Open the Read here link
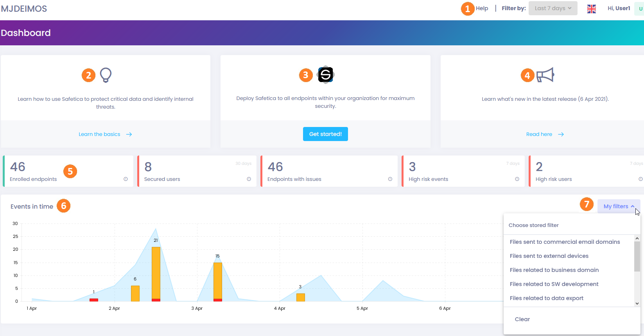The height and width of the screenshot is (336, 644). (539, 134)
